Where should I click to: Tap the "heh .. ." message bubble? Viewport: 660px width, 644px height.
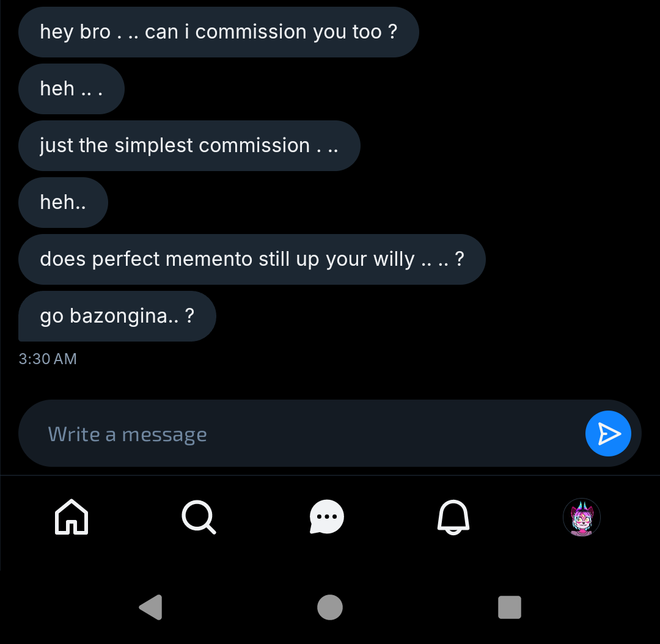point(71,89)
